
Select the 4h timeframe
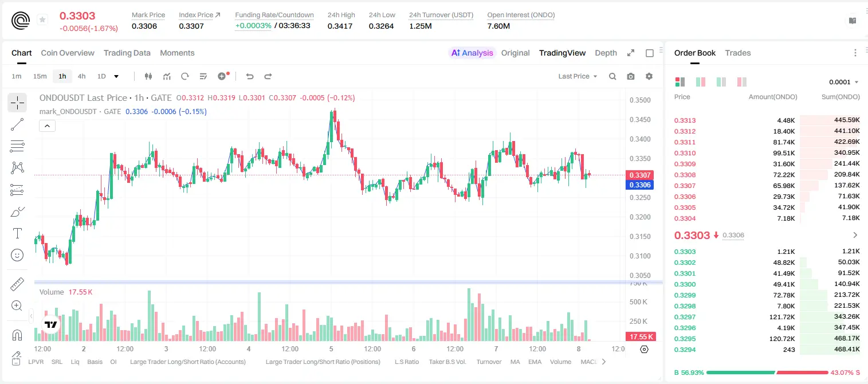point(82,76)
